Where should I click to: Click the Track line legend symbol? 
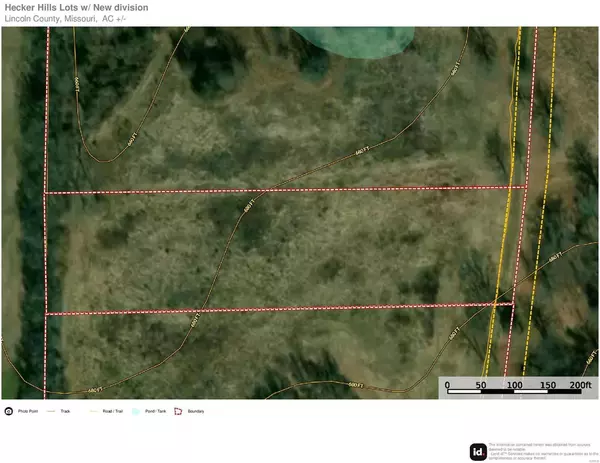(x=49, y=410)
